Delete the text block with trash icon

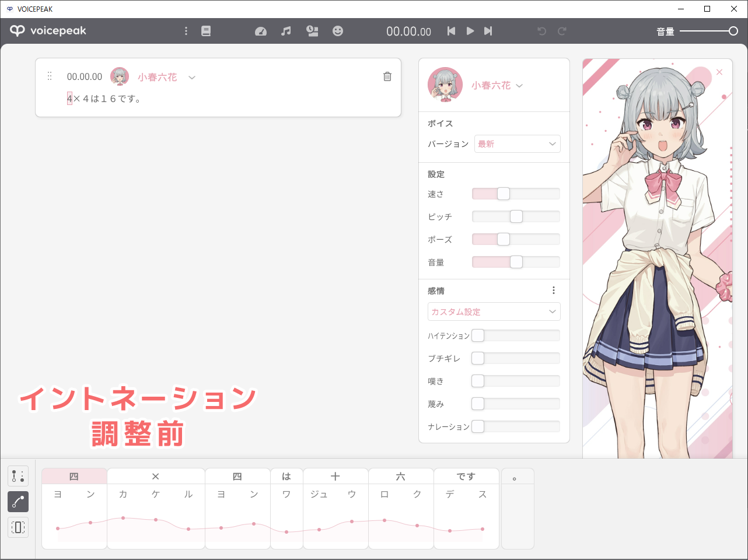click(387, 76)
